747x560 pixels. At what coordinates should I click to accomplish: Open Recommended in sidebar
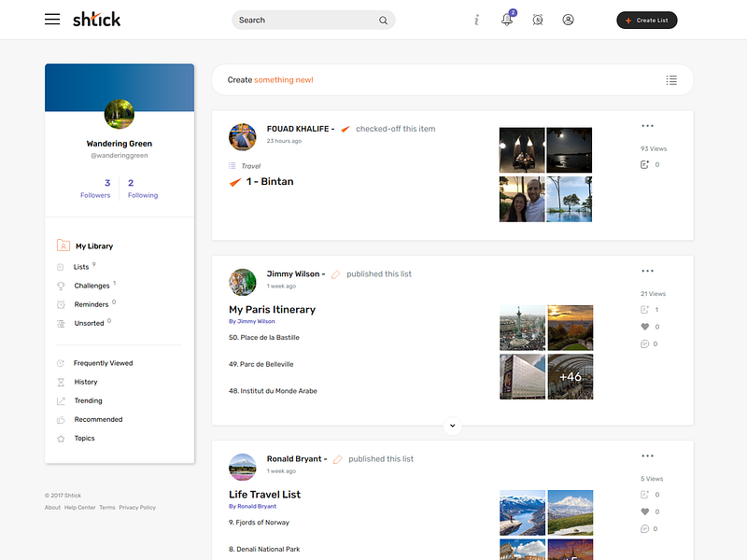(x=98, y=419)
